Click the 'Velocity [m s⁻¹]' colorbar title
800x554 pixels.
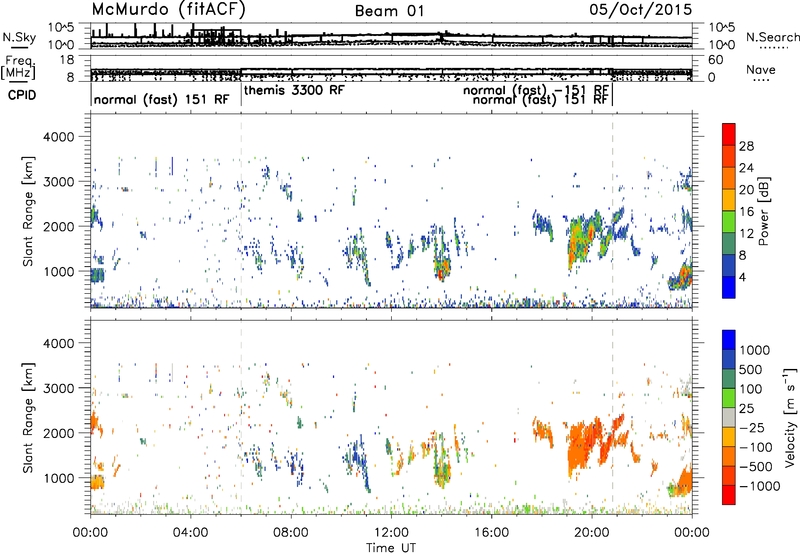(790, 417)
